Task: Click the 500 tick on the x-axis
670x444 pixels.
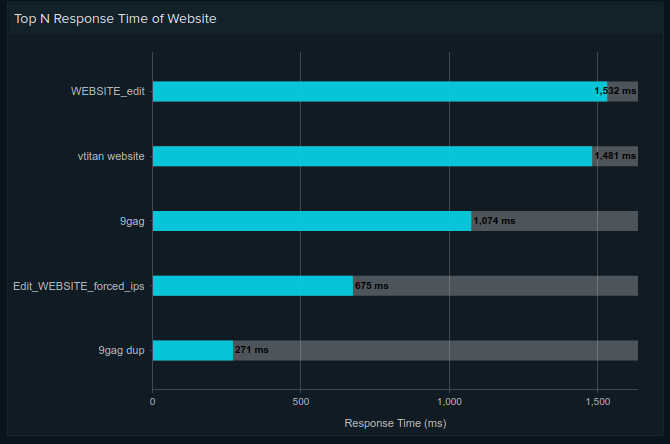Action: tap(300, 401)
